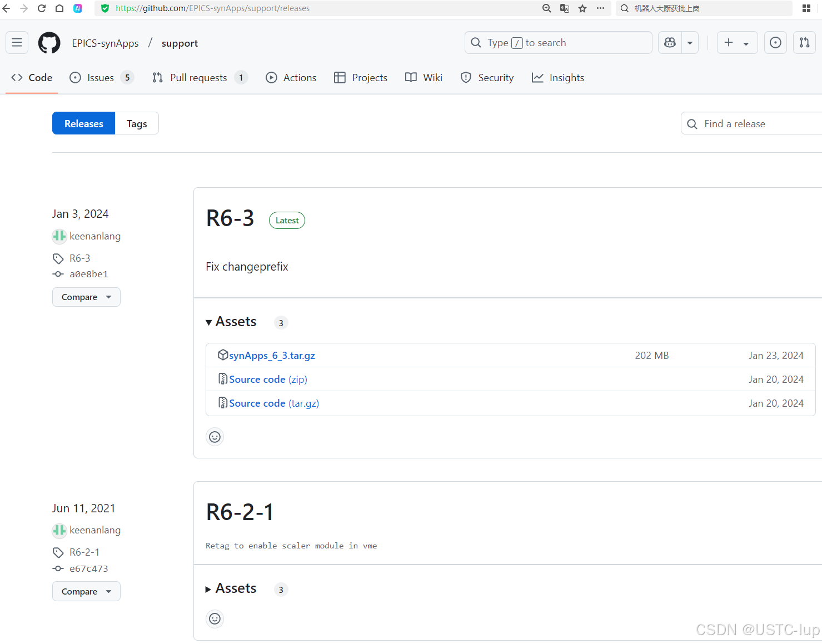
Task: Open keenanlang profile for R6-3 release
Action: pyautogui.click(x=95, y=236)
